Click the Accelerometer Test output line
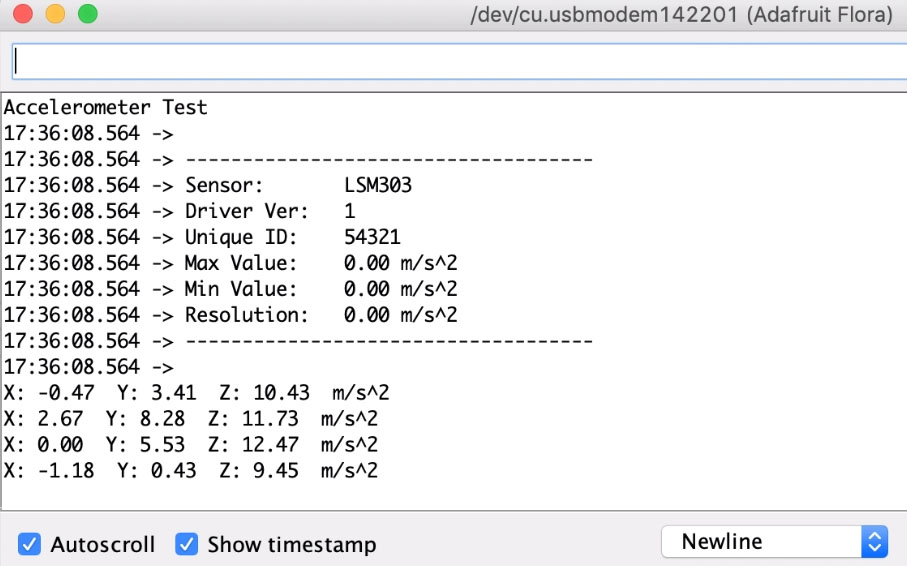 click(x=106, y=108)
